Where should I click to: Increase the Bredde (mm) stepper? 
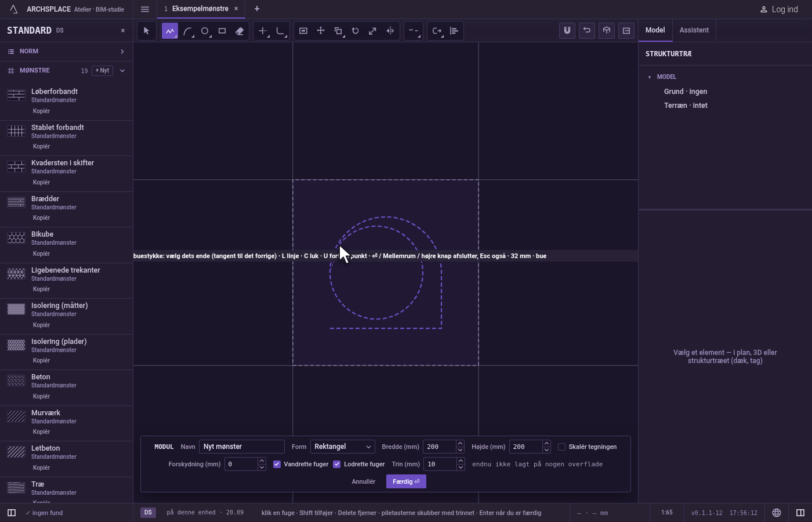coord(460,444)
